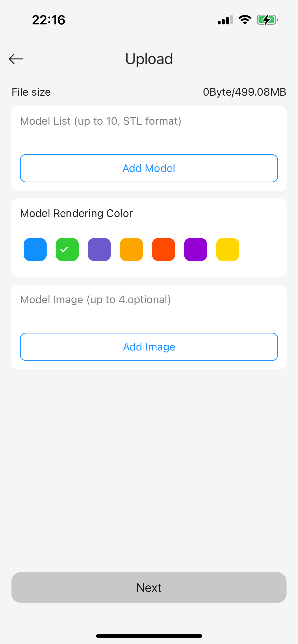
Task: Pick the orange rendering color
Action: 131,250
